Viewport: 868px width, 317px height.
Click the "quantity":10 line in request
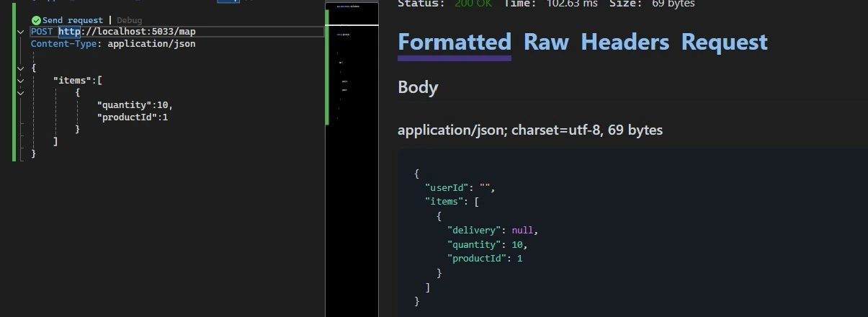135,105
